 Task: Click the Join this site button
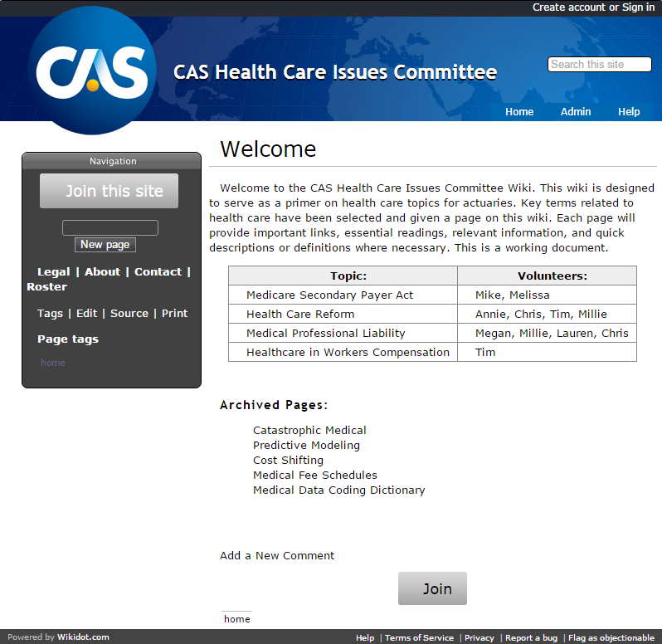[109, 191]
